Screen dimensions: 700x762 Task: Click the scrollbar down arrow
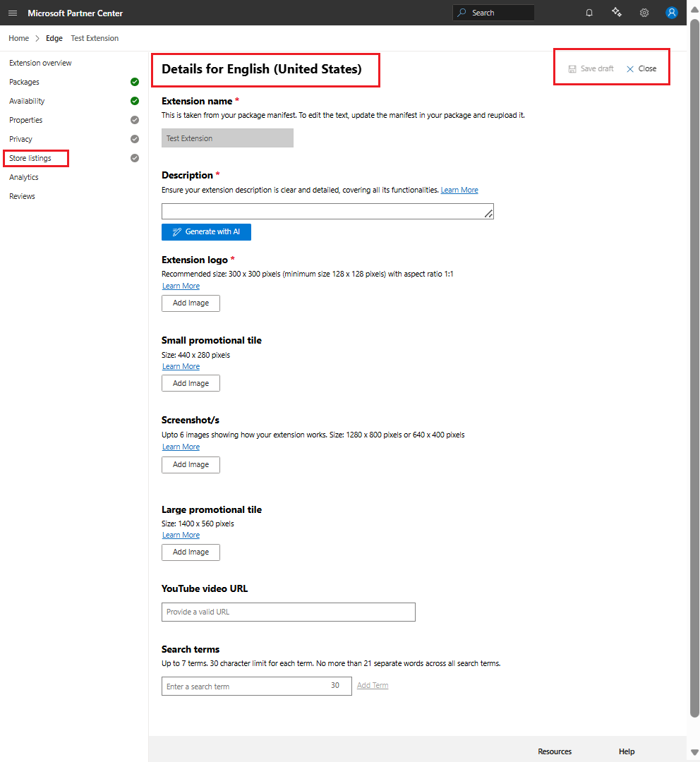(x=694, y=752)
